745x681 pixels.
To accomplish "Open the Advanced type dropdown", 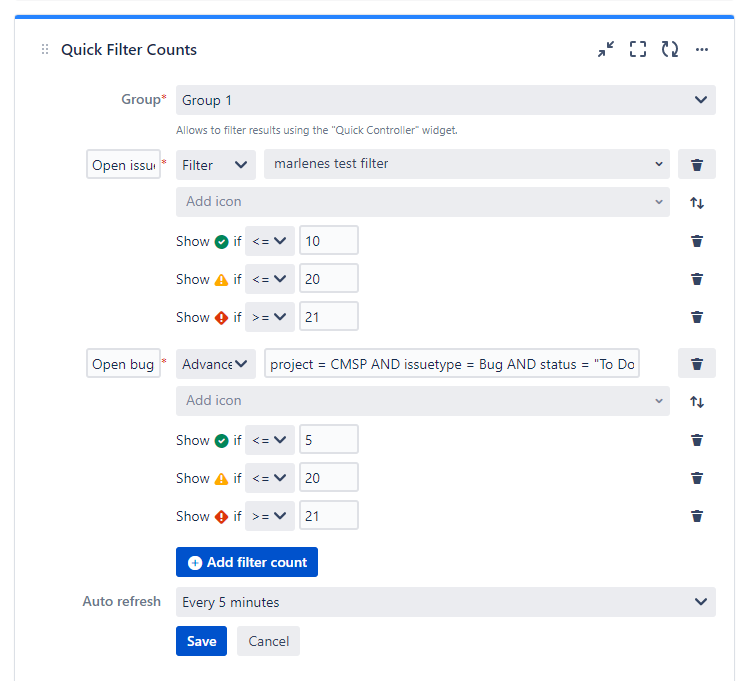I will point(215,364).
